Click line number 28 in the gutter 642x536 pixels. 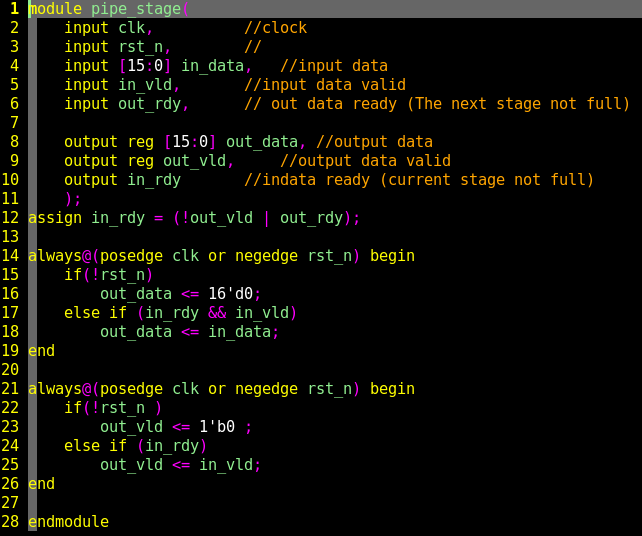pyautogui.click(x=10, y=522)
